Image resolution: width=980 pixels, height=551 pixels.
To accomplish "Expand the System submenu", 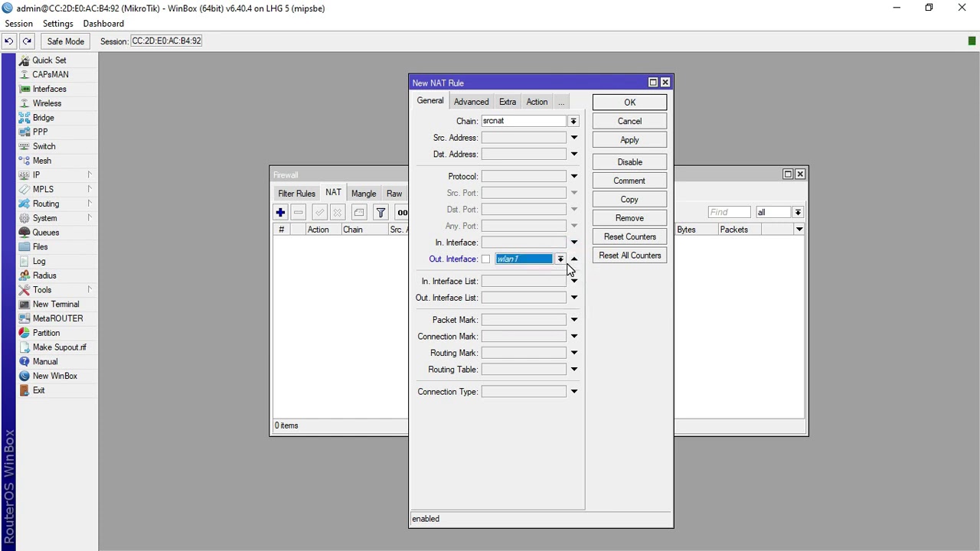I will point(57,218).
